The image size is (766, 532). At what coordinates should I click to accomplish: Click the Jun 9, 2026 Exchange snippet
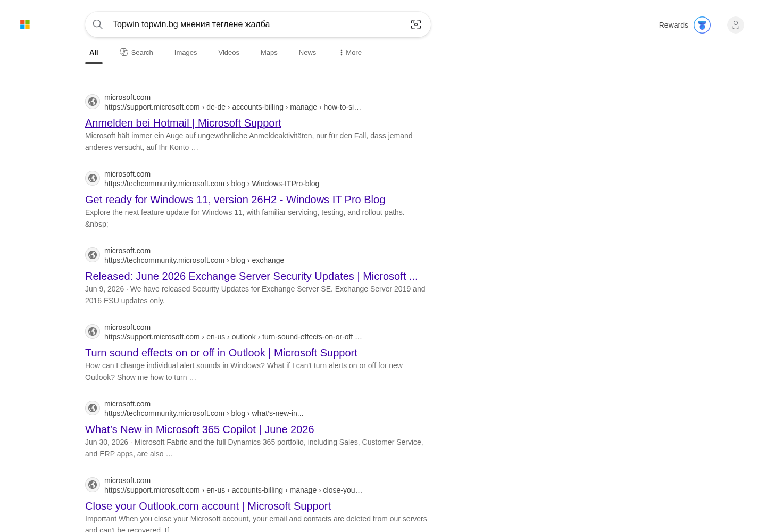(x=255, y=295)
